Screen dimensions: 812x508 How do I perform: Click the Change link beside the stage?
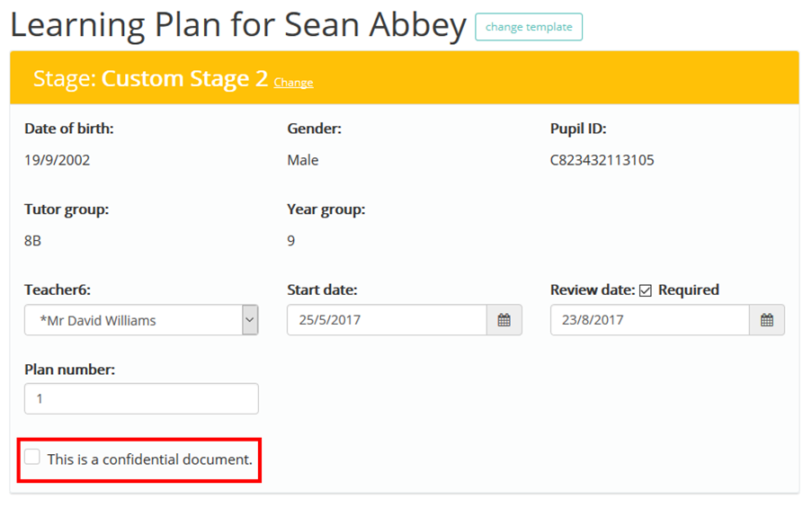click(293, 83)
